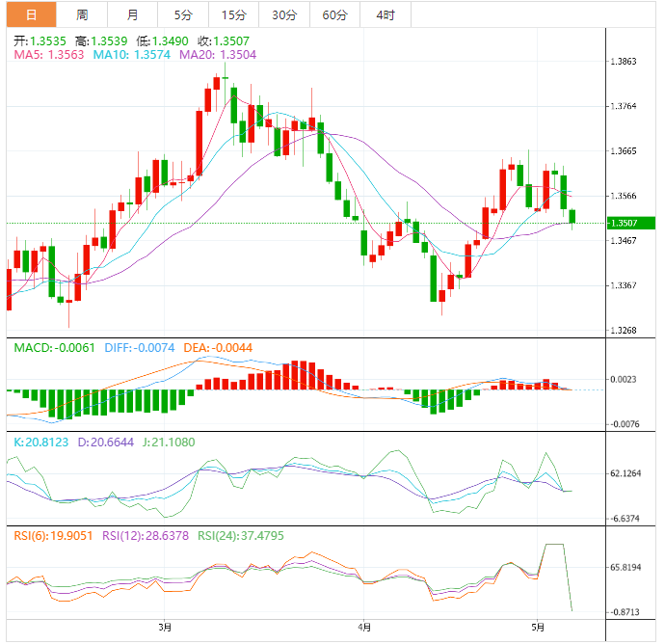The width and height of the screenshot is (665, 644).
Task: Switch to the 5分 timeframe
Action: [x=182, y=14]
